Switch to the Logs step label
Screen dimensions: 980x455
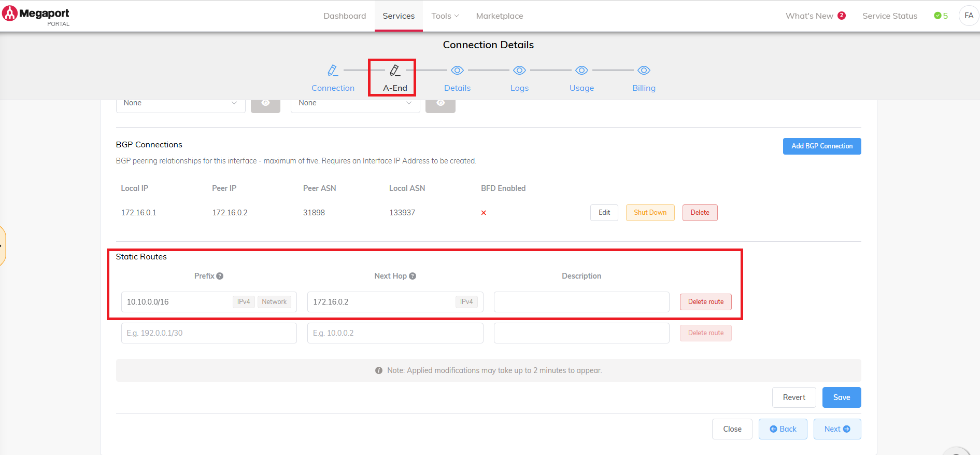click(x=519, y=88)
